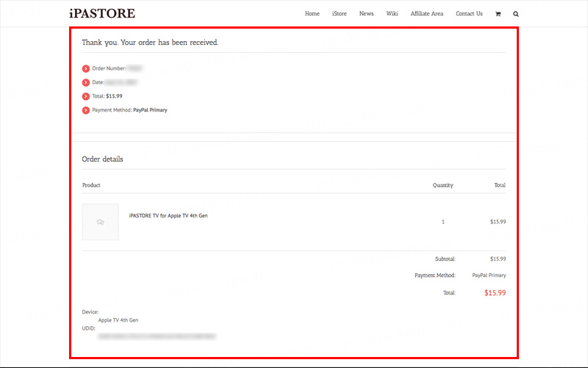588x368 pixels.
Task: Open the Home menu item
Action: click(x=312, y=13)
